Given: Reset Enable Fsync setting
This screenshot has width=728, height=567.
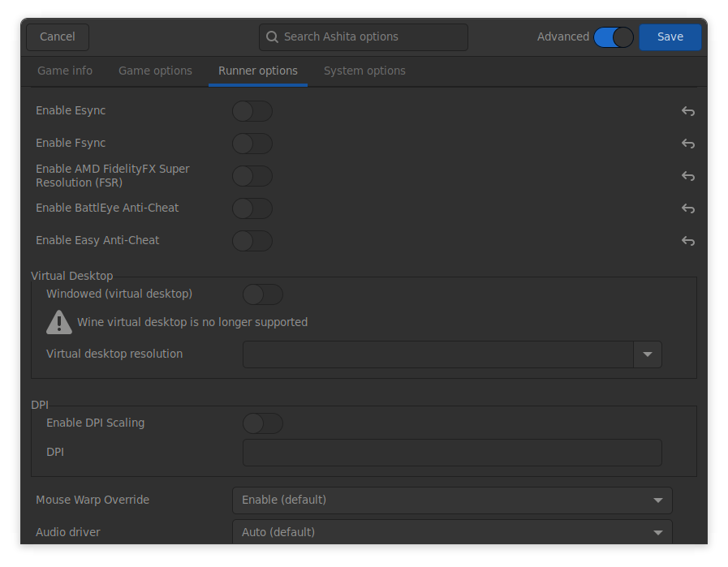Looking at the screenshot, I should [687, 144].
